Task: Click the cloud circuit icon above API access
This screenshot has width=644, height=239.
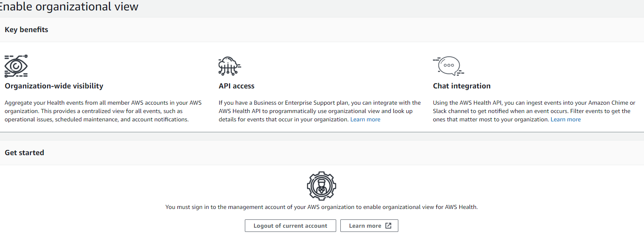Action: 230,66
